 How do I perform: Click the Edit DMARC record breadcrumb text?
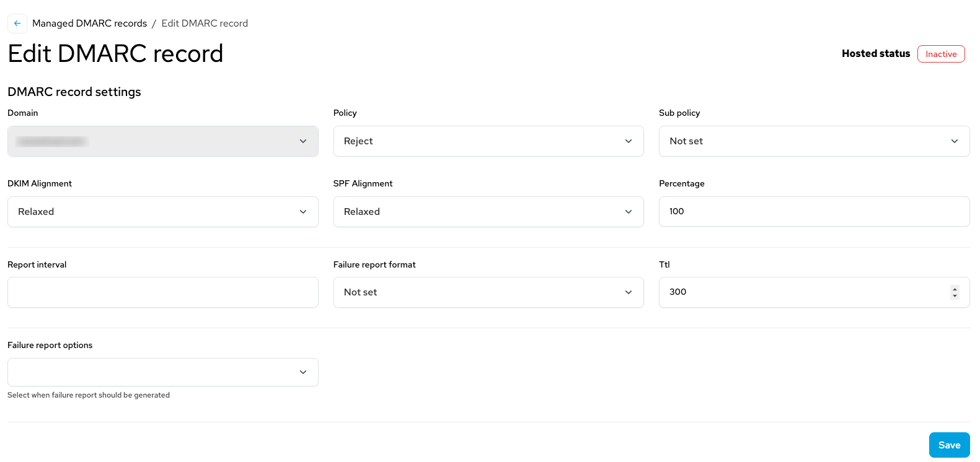tap(205, 24)
